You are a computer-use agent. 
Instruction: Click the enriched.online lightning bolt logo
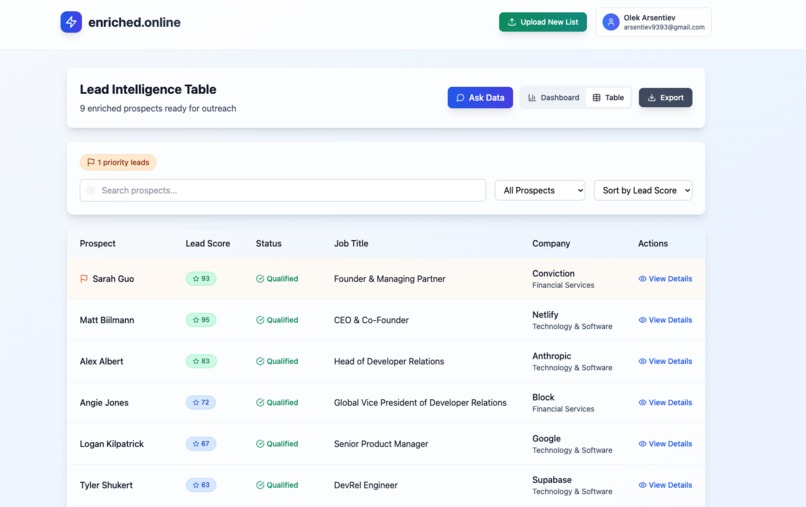click(x=71, y=22)
